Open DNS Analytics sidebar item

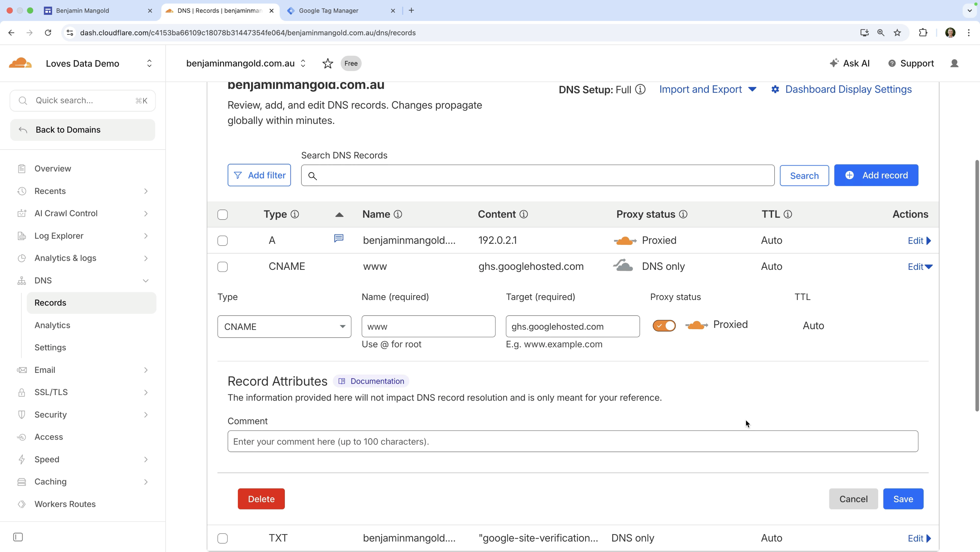coord(52,326)
